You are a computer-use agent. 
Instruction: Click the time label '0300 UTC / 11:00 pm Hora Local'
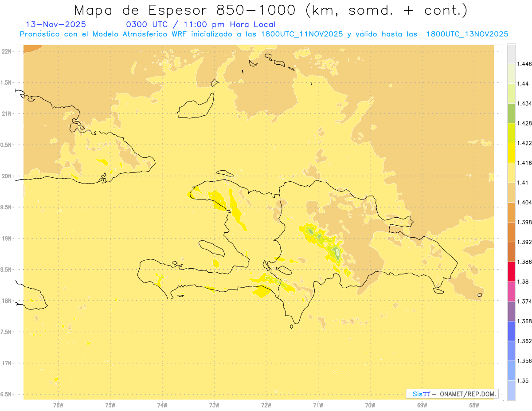[x=201, y=24]
